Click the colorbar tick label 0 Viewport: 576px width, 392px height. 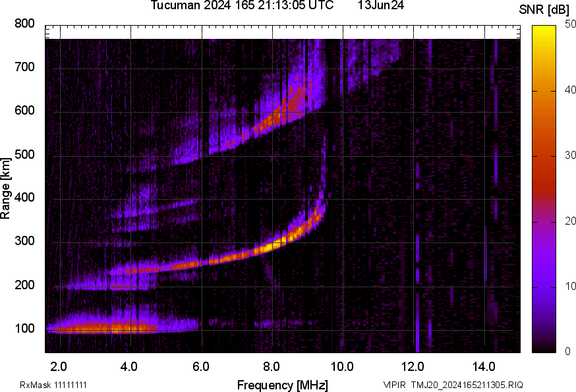(567, 352)
